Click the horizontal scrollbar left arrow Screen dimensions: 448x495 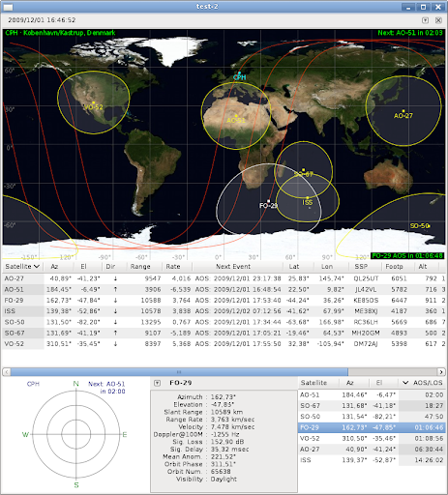6,372
